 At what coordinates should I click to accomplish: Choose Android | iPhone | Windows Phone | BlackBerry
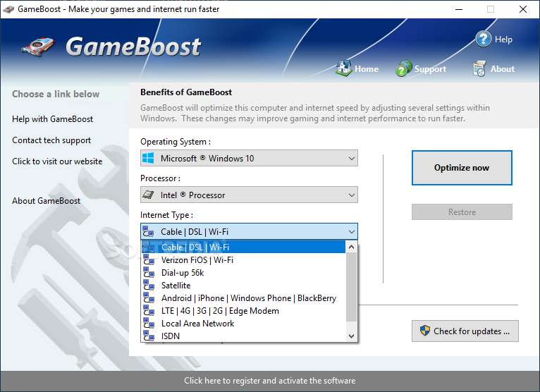[243, 298]
